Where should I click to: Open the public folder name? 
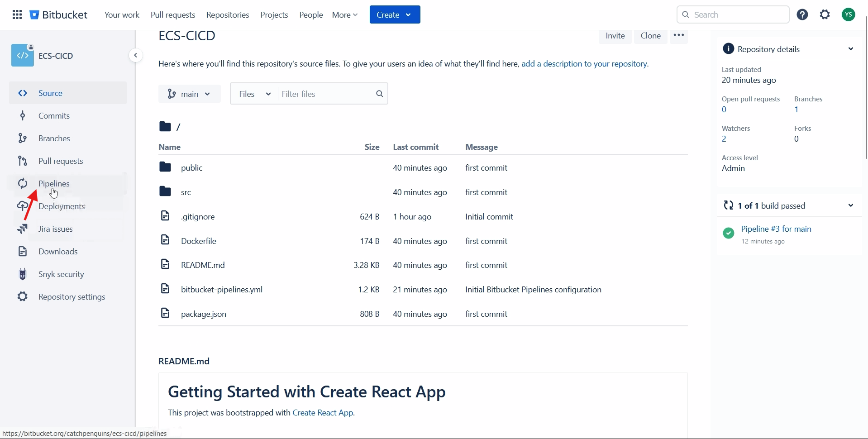192,168
